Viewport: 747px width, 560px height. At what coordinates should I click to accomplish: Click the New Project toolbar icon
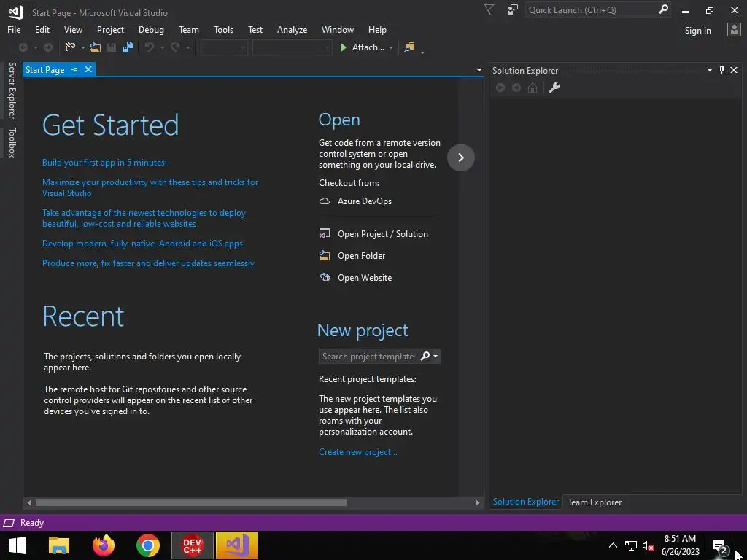pyautogui.click(x=71, y=47)
